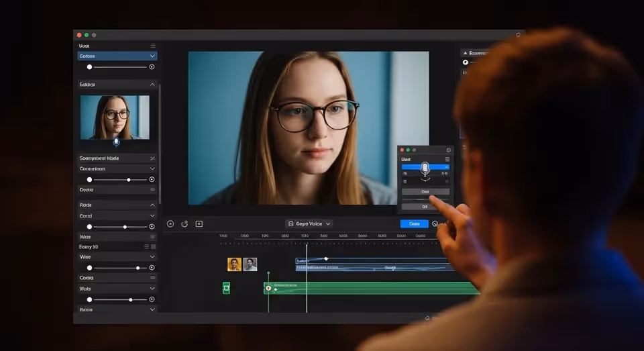
Task: Click the shuffle icon on Soonrystreet Ktoele row
Action: [152, 158]
